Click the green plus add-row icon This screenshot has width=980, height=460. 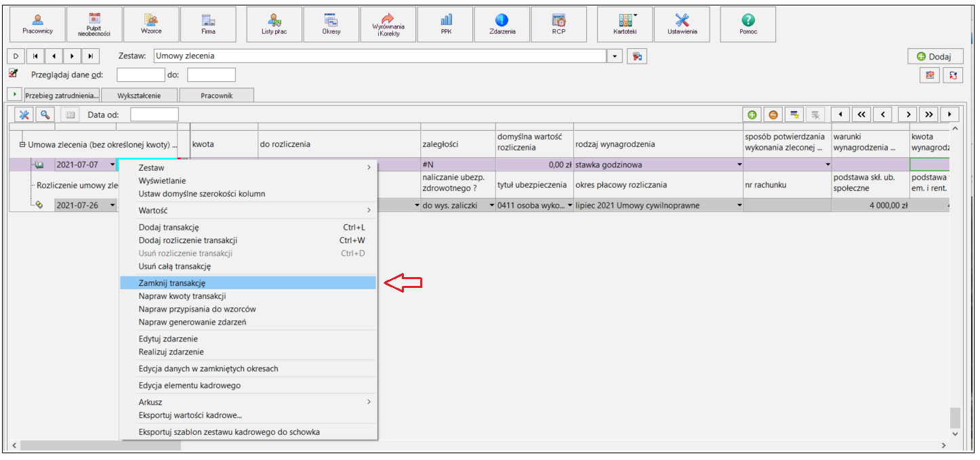pos(752,114)
